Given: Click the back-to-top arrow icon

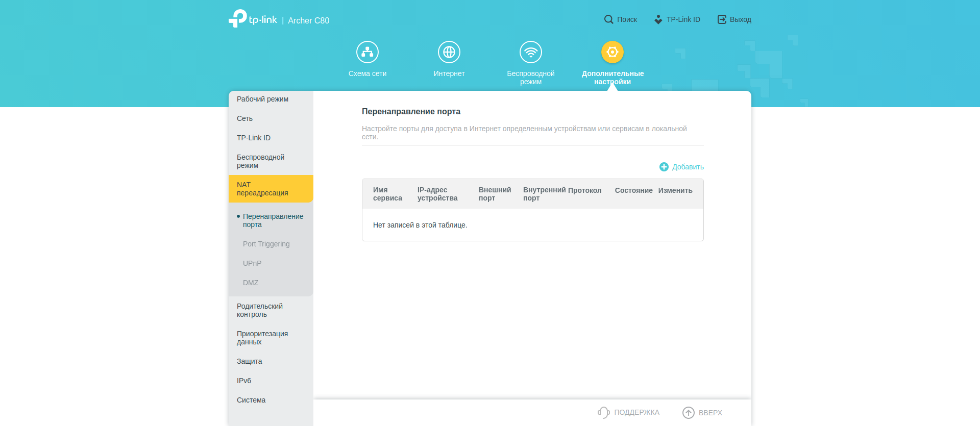Looking at the screenshot, I should [x=689, y=412].
